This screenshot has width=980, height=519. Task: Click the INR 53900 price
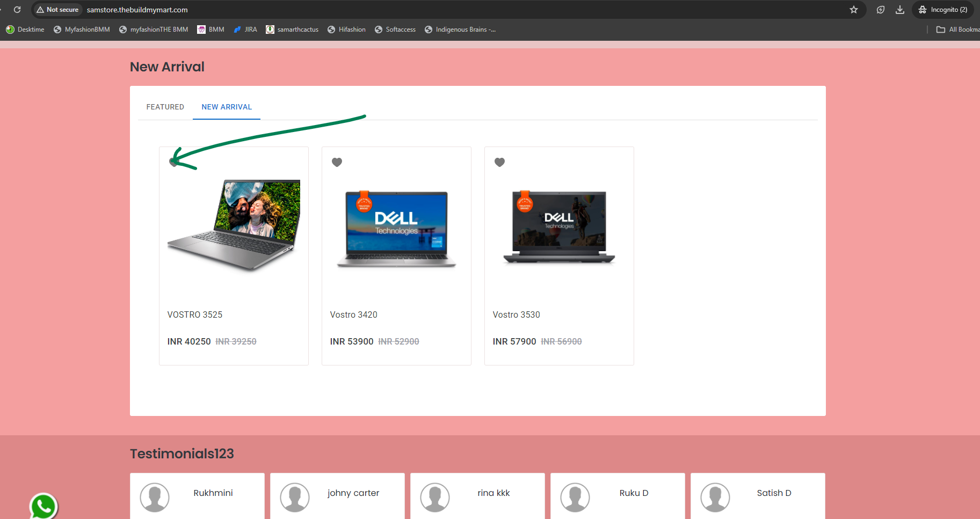[352, 341]
